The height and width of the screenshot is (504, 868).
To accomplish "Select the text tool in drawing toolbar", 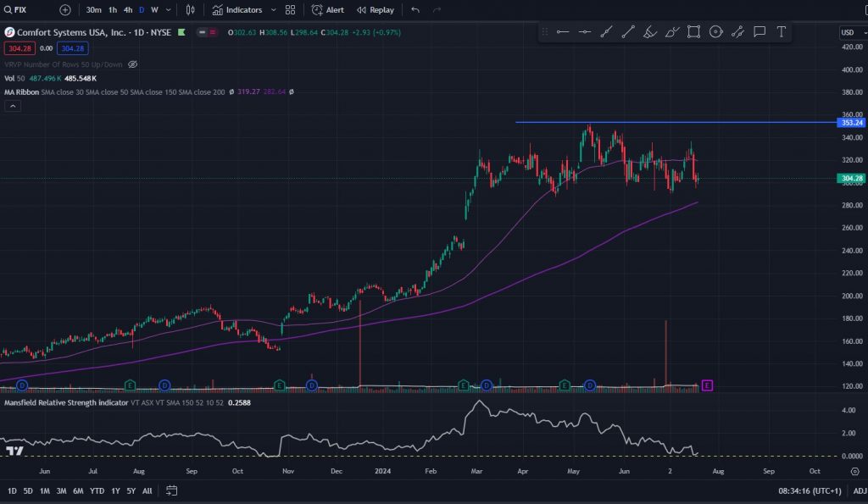I will coord(781,32).
